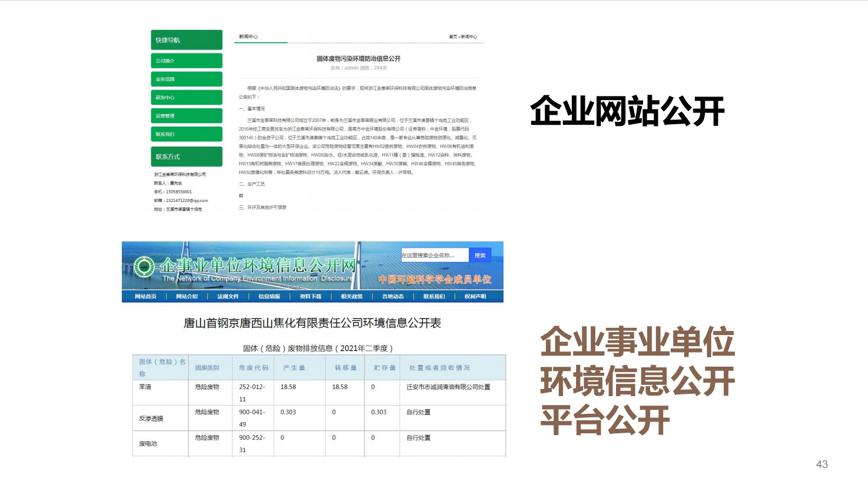Click the 公司简介 sidebar button

click(x=186, y=61)
